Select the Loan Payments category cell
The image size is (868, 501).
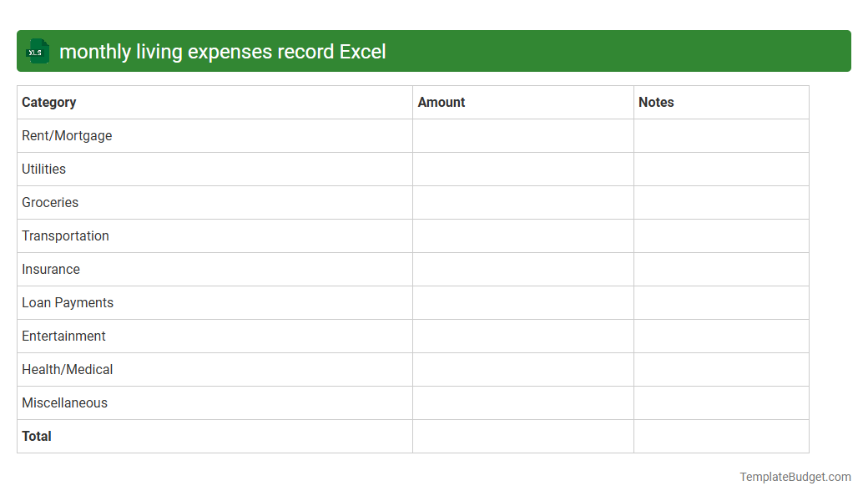68,302
